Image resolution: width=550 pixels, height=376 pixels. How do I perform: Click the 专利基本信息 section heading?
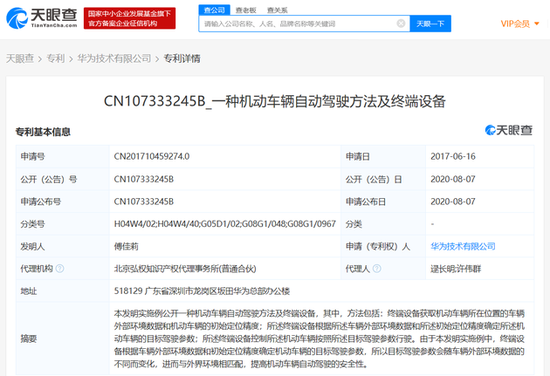tap(43, 132)
